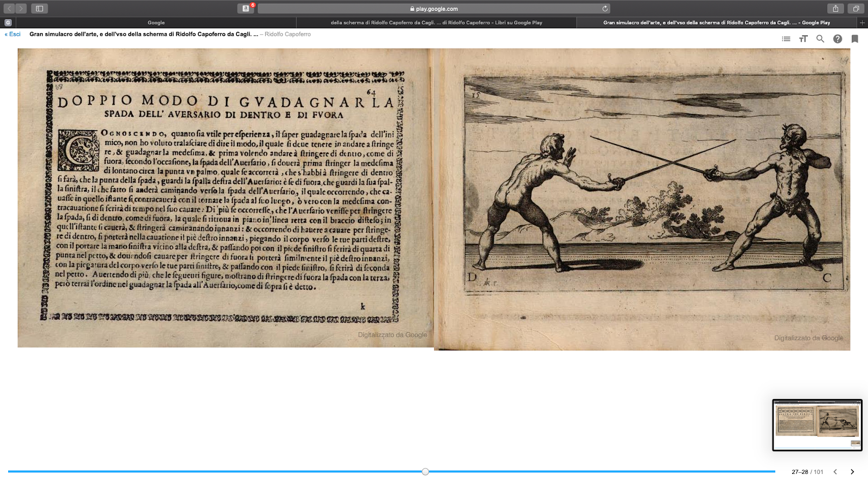Add a new tab with the plus button
This screenshot has width=868, height=488.
tap(862, 23)
